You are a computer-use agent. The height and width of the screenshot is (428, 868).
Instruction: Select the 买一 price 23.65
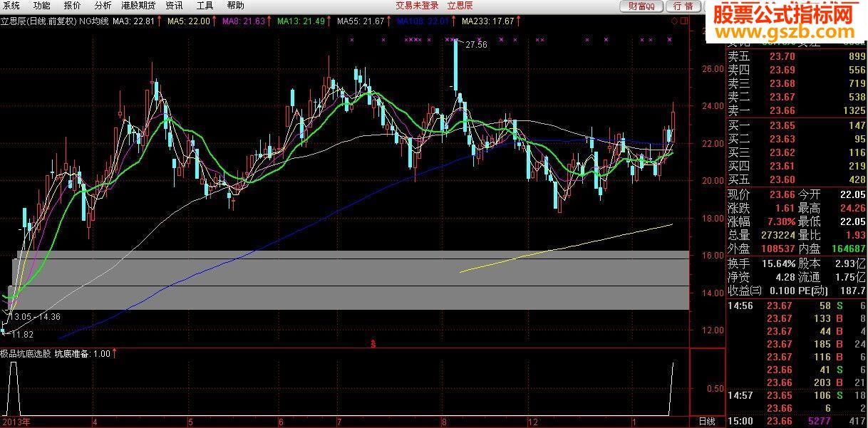click(782, 125)
